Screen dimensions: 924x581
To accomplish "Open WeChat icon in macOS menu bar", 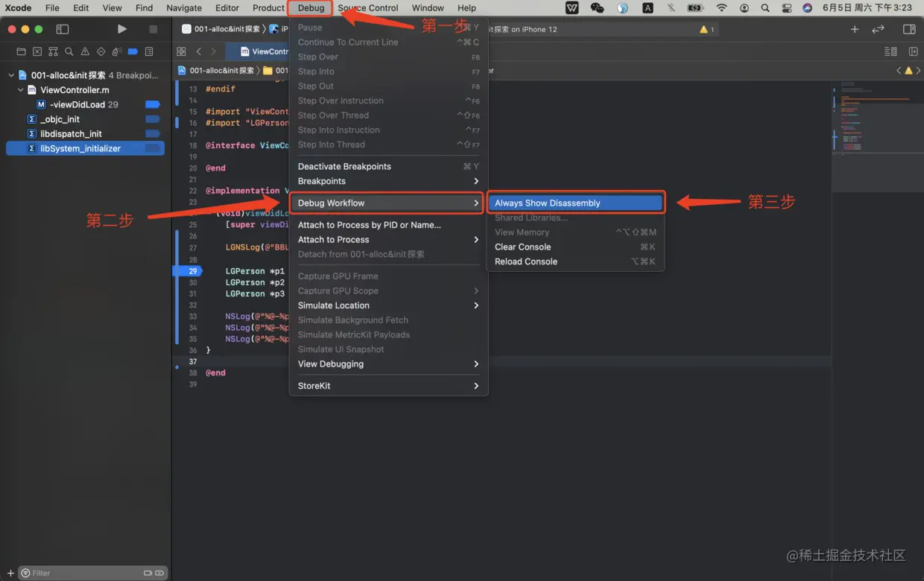I will pos(597,8).
